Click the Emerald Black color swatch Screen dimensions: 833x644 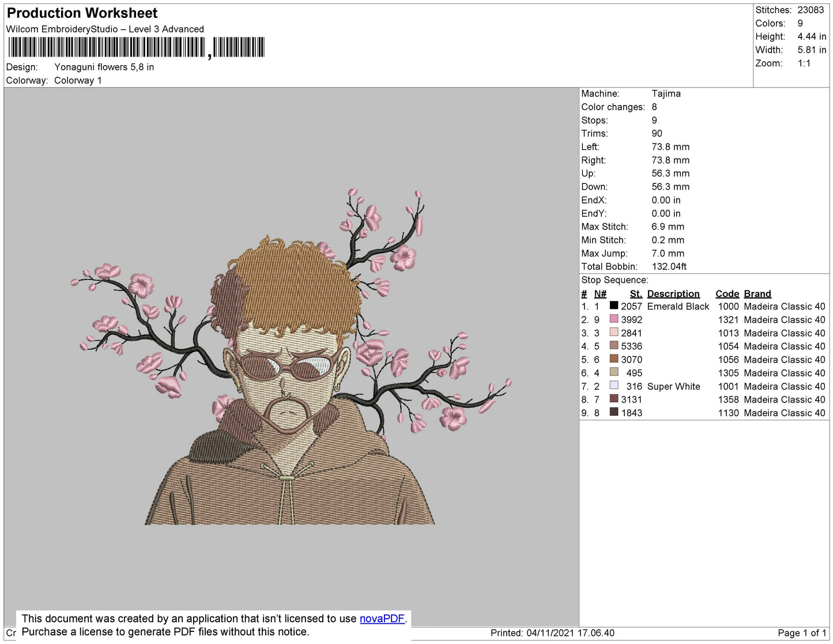click(x=614, y=306)
